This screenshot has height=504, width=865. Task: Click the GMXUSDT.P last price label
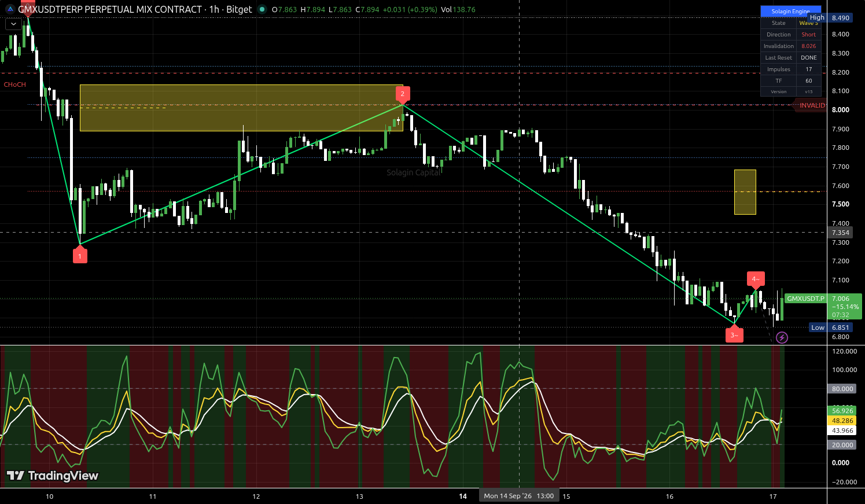pos(805,299)
